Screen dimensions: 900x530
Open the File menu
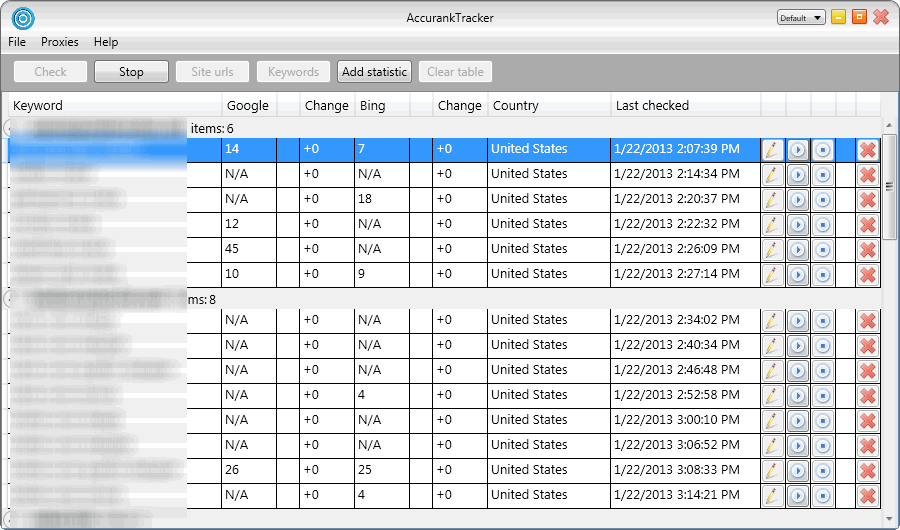click(x=17, y=42)
